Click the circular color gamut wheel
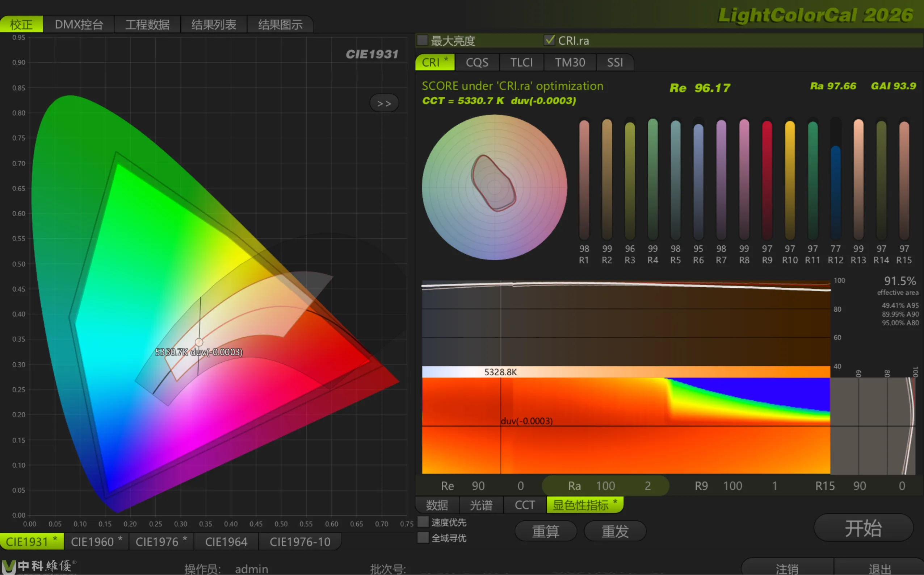The image size is (924, 575). click(x=494, y=187)
